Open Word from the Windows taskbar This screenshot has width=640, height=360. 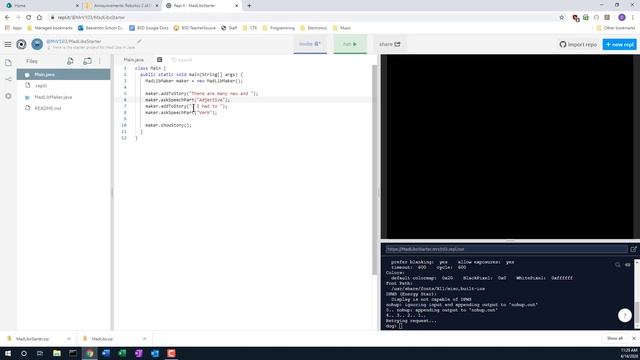click(106, 353)
